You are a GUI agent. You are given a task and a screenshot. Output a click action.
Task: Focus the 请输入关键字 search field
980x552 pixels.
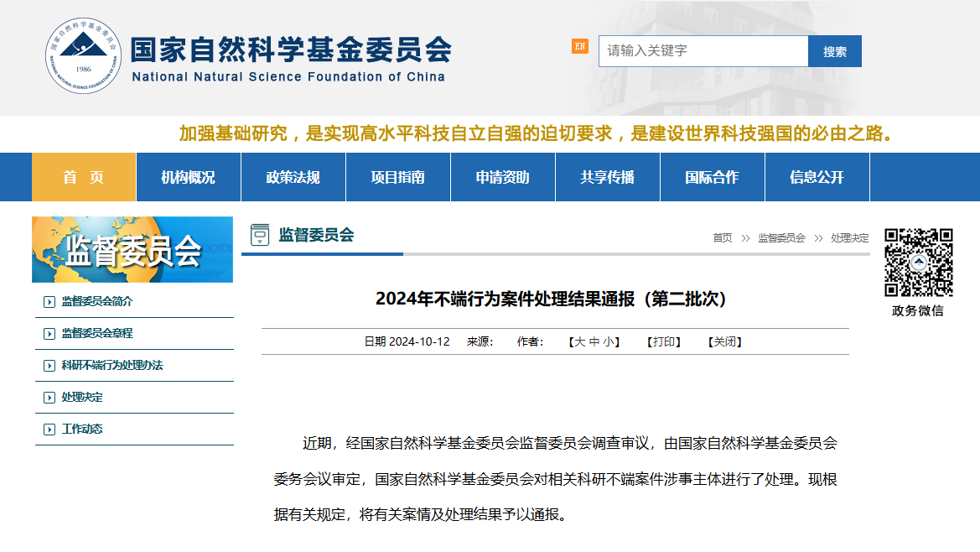click(x=703, y=51)
